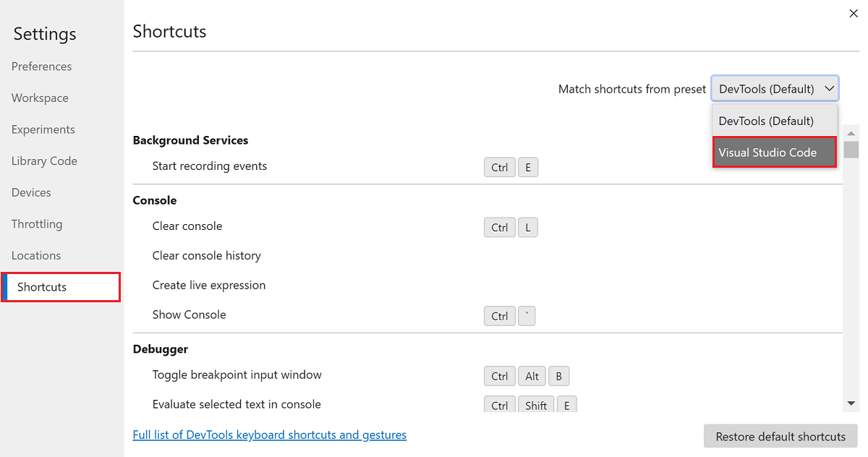Open the full list of DevTools keyboard shortcuts
The height and width of the screenshot is (457, 868).
point(269,435)
